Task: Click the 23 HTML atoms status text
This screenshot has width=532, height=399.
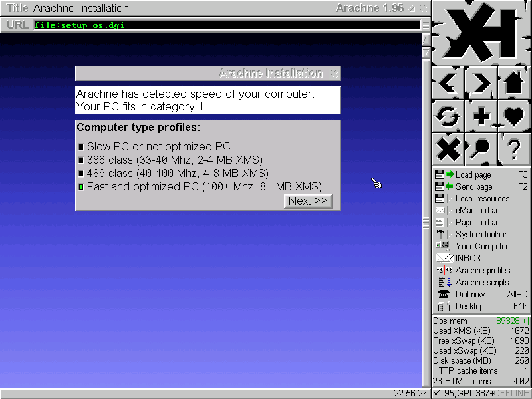Action: [x=462, y=381]
